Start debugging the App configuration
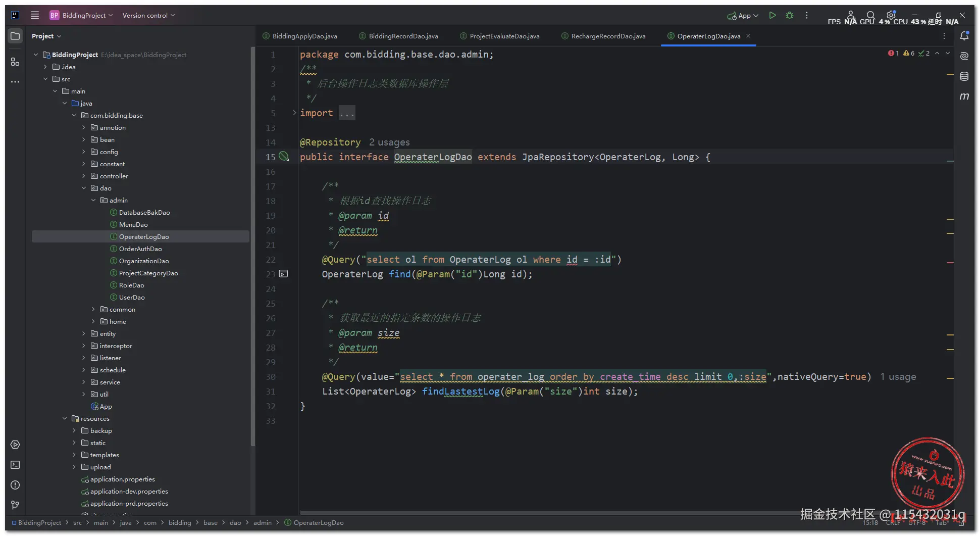The width and height of the screenshot is (980, 536). (790, 15)
